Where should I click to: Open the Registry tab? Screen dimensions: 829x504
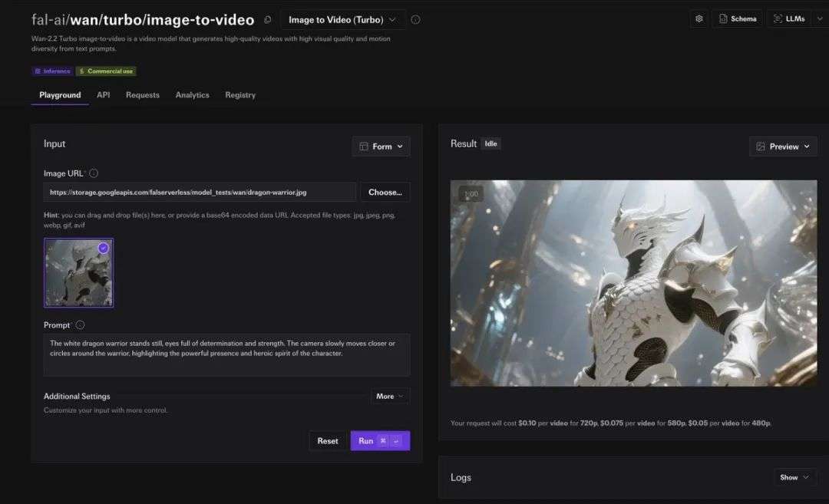click(240, 95)
